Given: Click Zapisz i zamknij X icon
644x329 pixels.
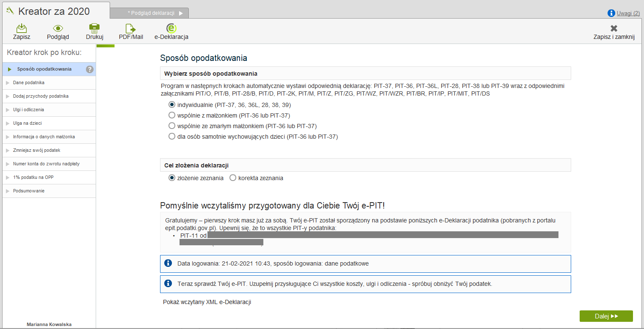Looking at the screenshot, I should (x=614, y=28).
